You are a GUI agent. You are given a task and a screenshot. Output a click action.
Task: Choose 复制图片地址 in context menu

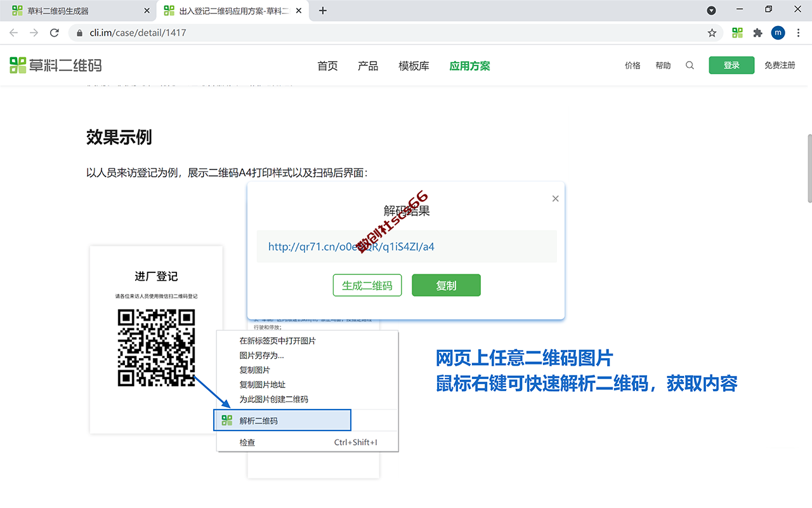[307, 385]
